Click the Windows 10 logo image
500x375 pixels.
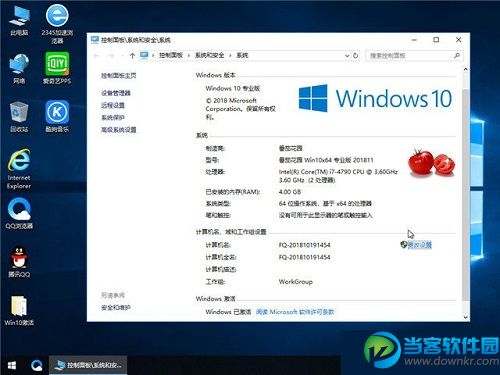tap(375, 98)
